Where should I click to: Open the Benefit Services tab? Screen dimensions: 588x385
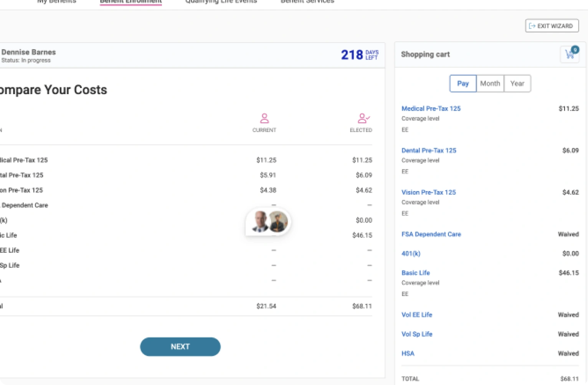pyautogui.click(x=307, y=2)
